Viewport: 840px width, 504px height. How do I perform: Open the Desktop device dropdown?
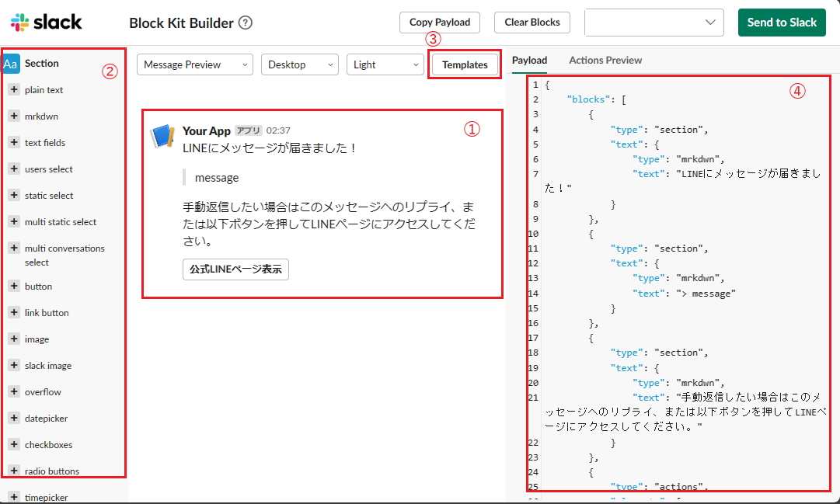(300, 64)
